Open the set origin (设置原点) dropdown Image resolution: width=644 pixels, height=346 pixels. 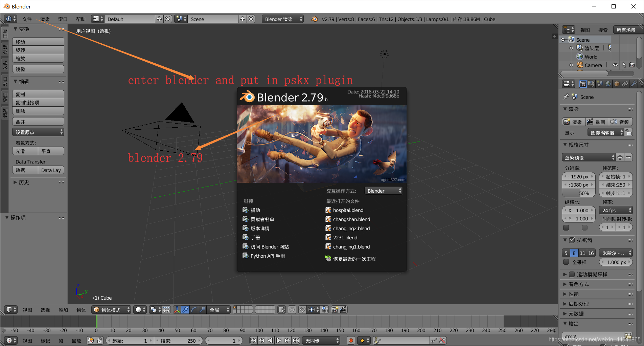point(38,132)
